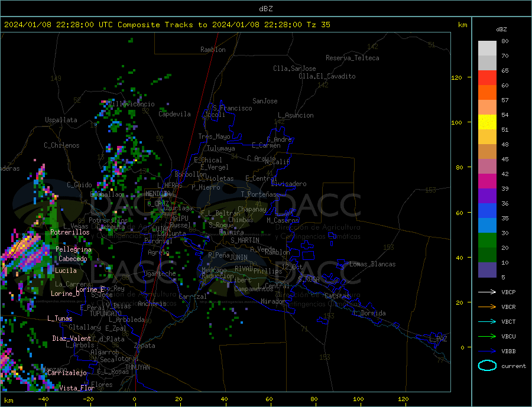Click the 'dBZ' title at the window top
This screenshot has height=407, width=532.
[x=265, y=9]
